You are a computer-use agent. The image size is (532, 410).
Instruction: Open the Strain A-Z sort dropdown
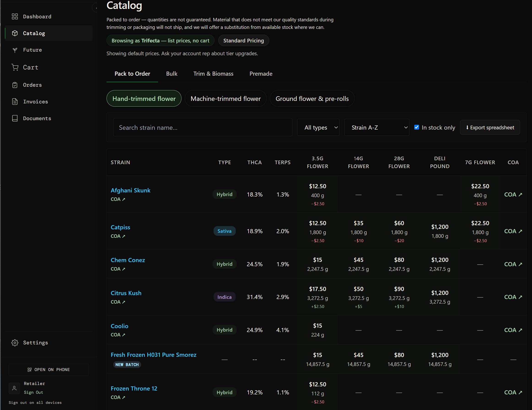coord(377,127)
